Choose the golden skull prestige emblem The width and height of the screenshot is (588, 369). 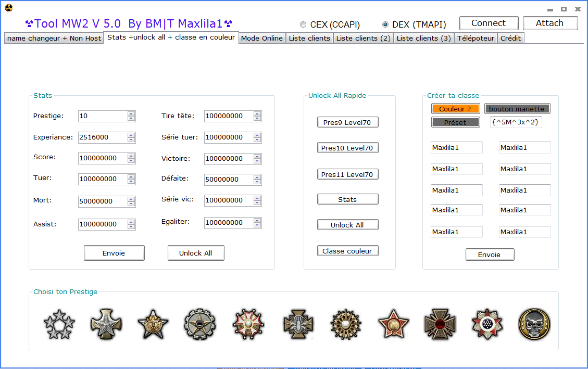[x=534, y=324]
